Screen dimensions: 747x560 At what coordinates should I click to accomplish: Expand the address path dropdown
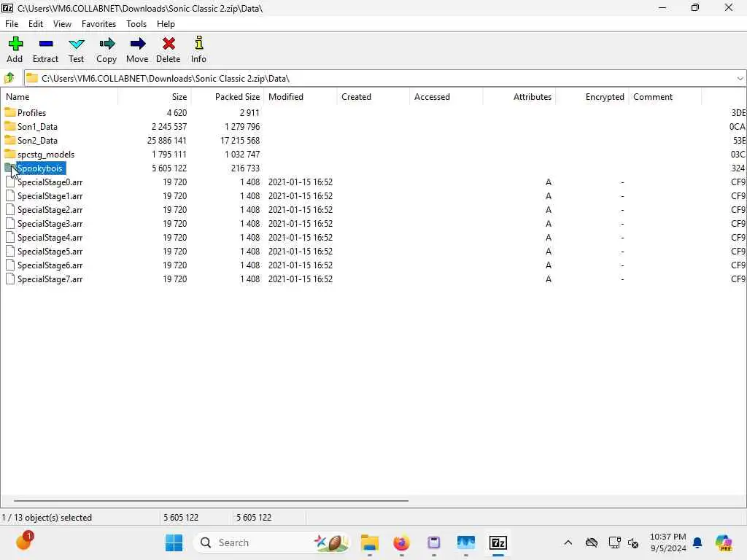tap(740, 78)
